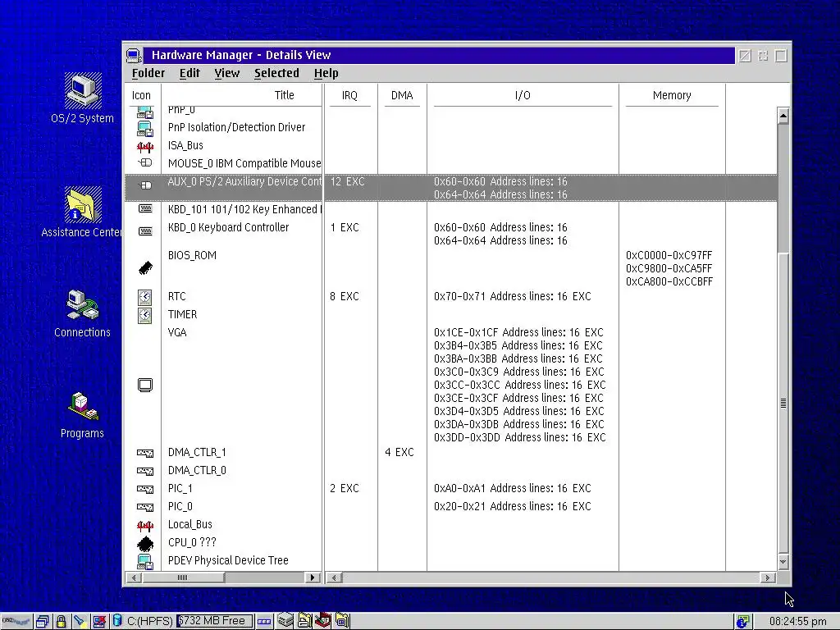Click the IRQ column header
Viewport: 840px width, 630px height.
click(349, 95)
